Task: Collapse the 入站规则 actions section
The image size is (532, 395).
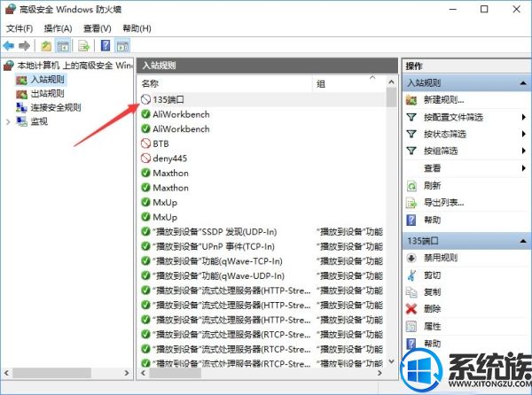Action: click(523, 83)
